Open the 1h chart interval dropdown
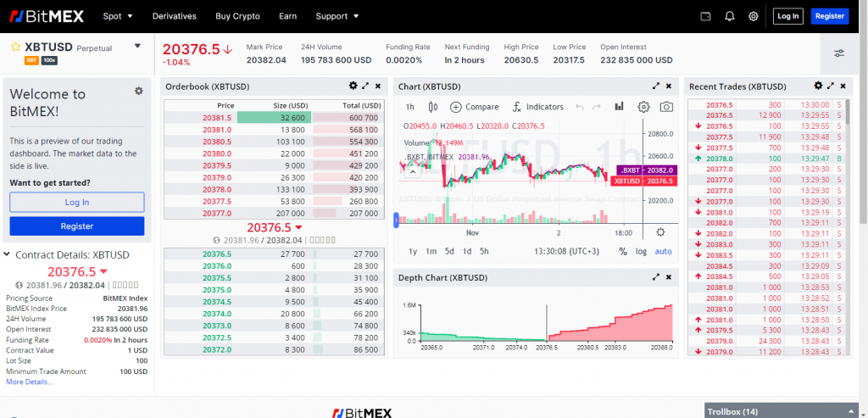The image size is (868, 418). click(409, 107)
